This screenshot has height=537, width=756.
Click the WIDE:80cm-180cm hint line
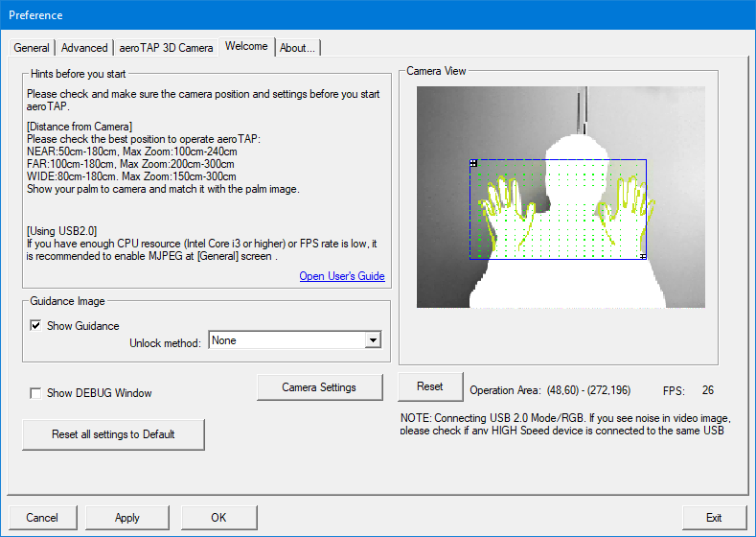click(131, 176)
